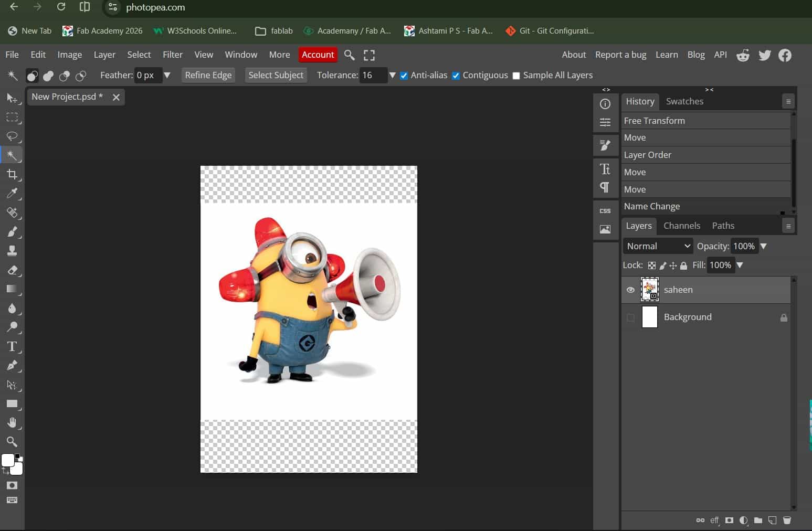This screenshot has height=531, width=812.
Task: Select the Clone Stamp tool
Action: click(12, 251)
